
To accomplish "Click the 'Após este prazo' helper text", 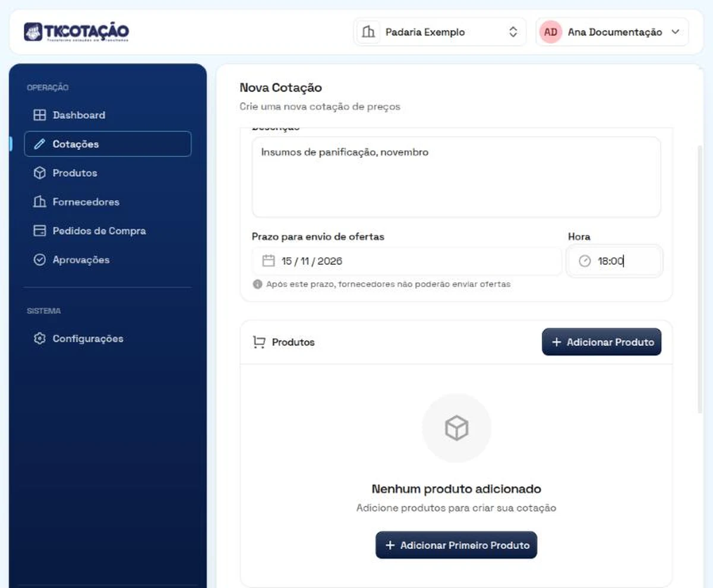I will [388, 284].
